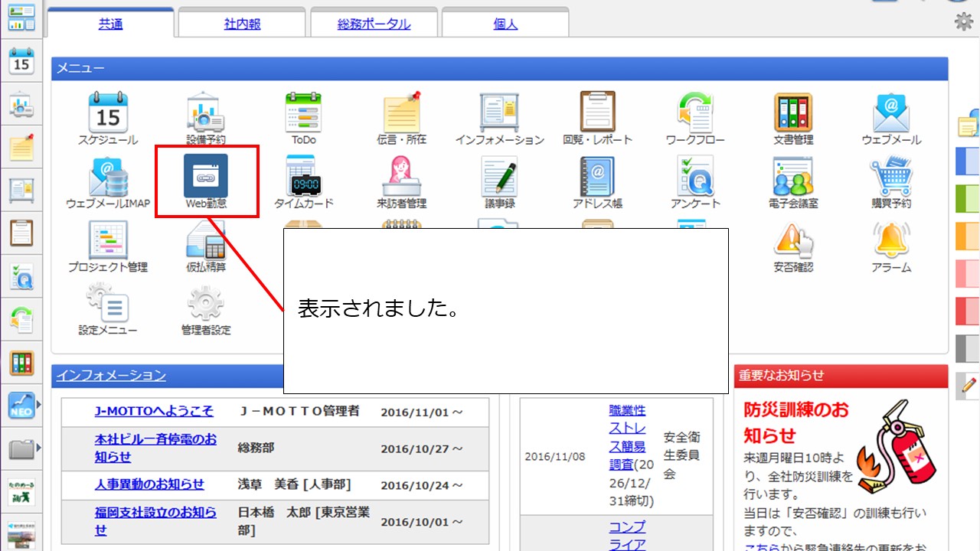Image resolution: width=980 pixels, height=551 pixels.
Task: Open 管理者設定 gear icon
Action: 205,310
